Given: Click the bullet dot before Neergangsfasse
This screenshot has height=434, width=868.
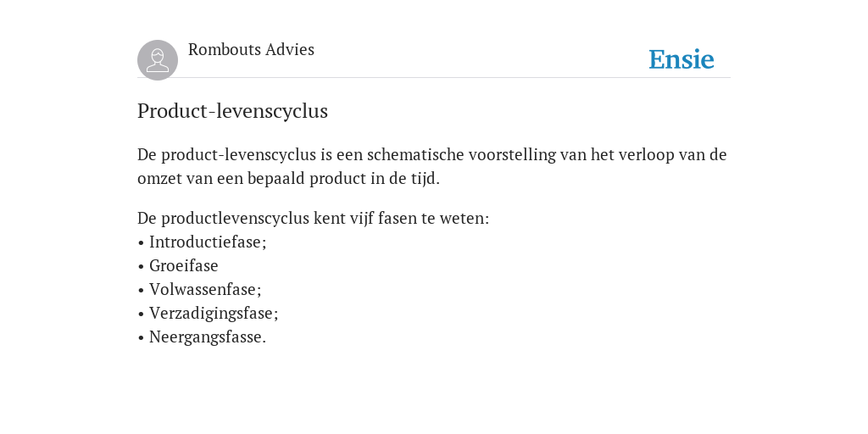Looking at the screenshot, I should tap(142, 337).
